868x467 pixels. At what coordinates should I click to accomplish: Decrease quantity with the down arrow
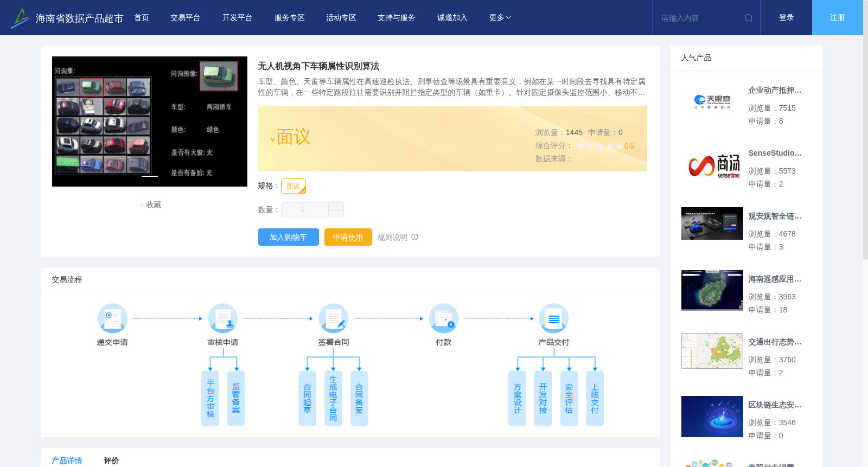coord(336,214)
